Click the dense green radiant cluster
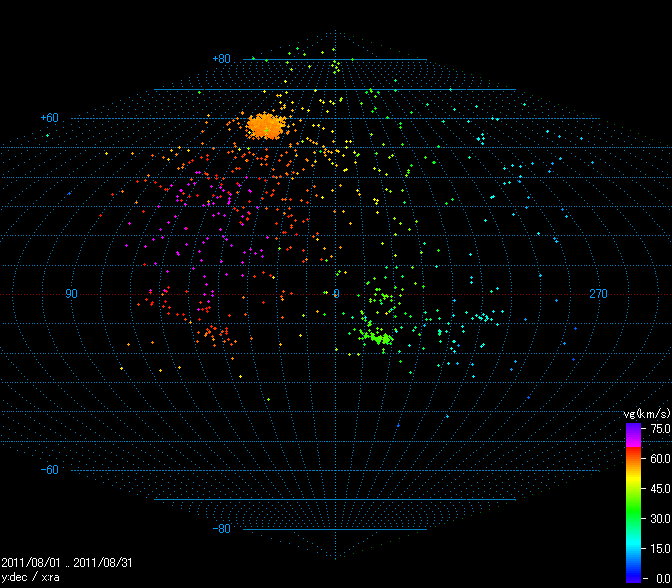The height and width of the screenshot is (588, 672). pyautogui.click(x=377, y=336)
